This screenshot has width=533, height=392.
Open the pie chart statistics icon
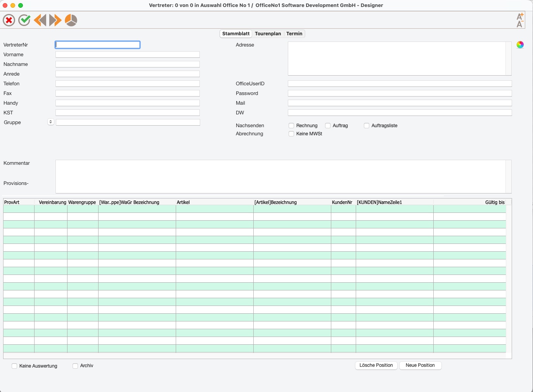click(x=71, y=20)
